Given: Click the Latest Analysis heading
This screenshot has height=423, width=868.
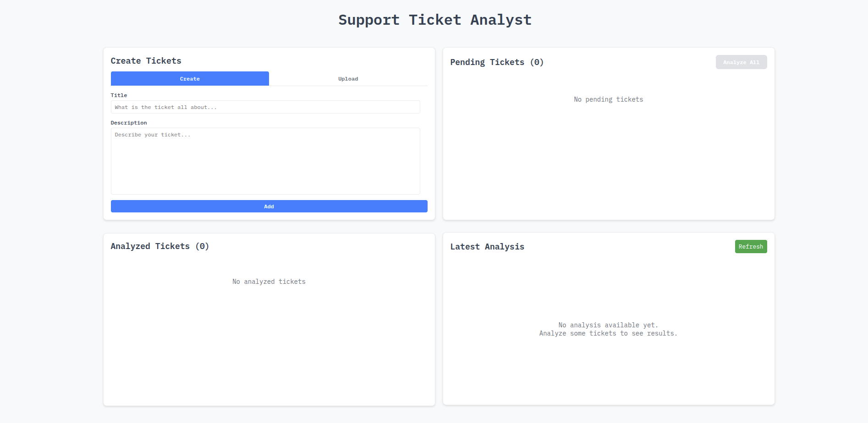Looking at the screenshot, I should 487,247.
